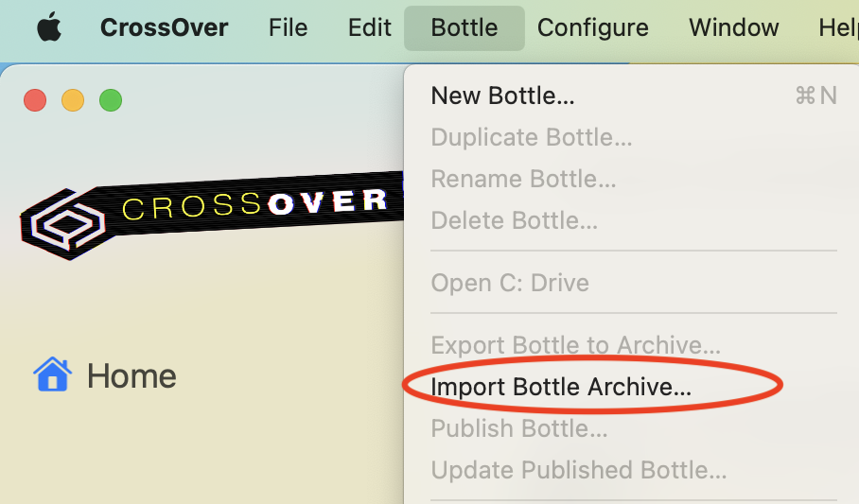Go to Home in the sidebar
859x504 pixels.
[131, 376]
